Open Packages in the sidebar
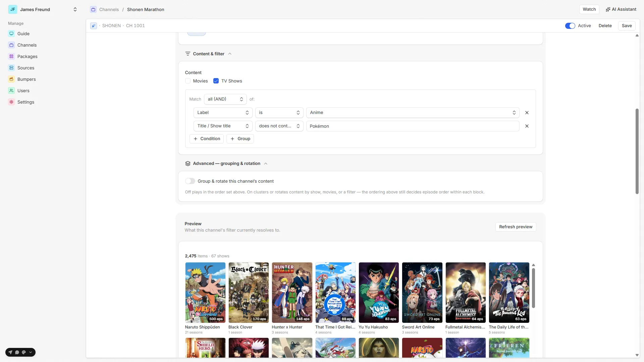Screen dimensions: 644x362 27,56
